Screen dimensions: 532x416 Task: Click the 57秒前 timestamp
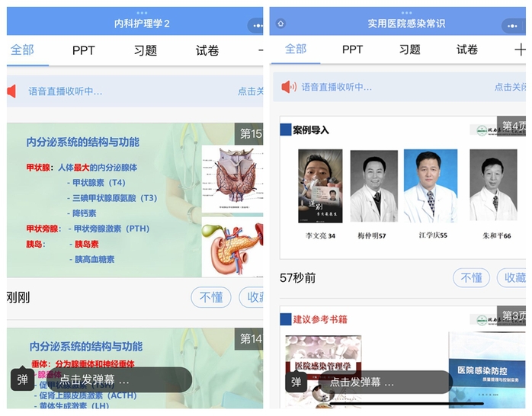297,278
